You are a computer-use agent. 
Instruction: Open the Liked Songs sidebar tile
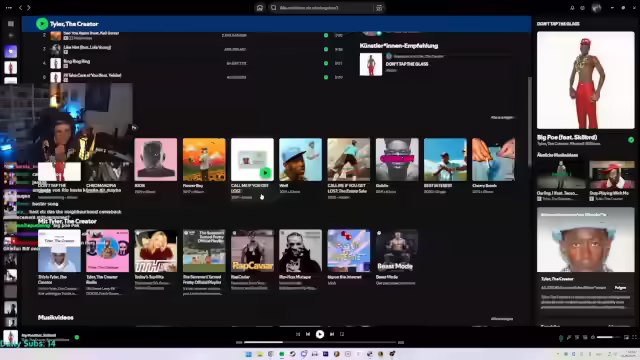click(x=11, y=51)
